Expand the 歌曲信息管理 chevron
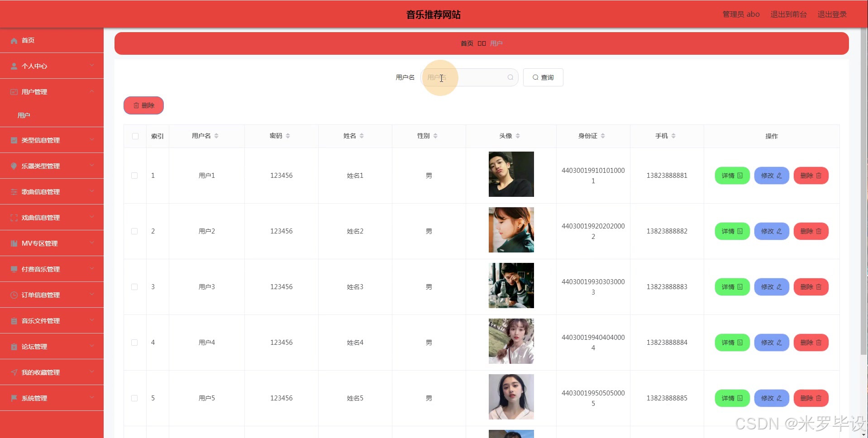 point(92,191)
